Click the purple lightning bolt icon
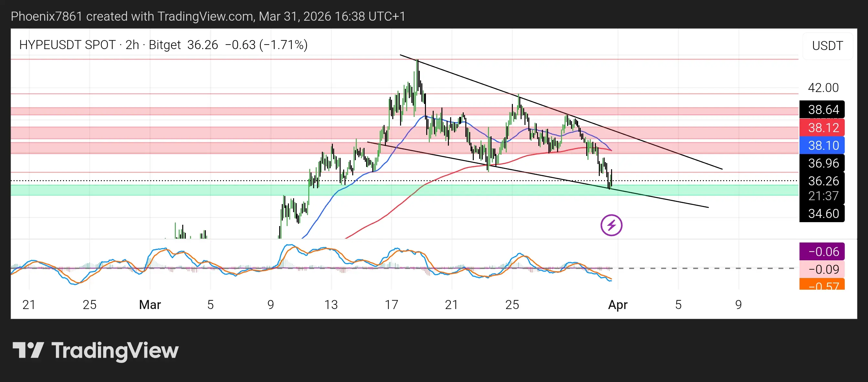 pos(611,225)
